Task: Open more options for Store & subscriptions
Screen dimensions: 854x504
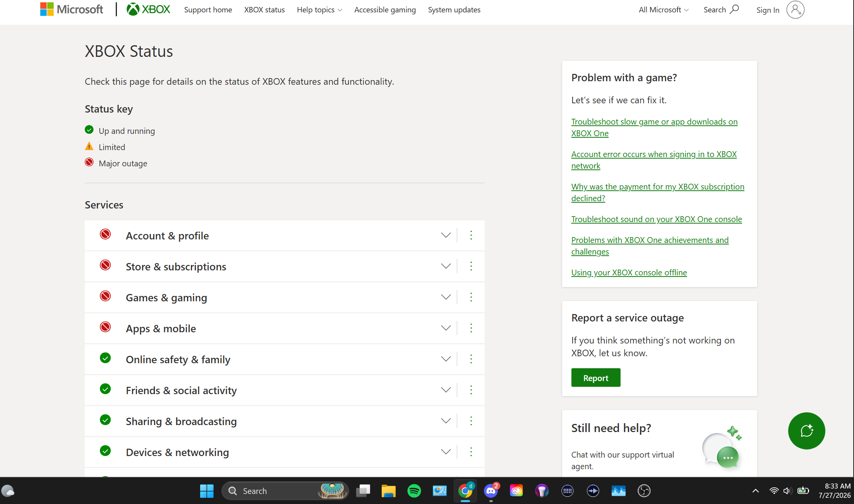Action: pos(471,266)
